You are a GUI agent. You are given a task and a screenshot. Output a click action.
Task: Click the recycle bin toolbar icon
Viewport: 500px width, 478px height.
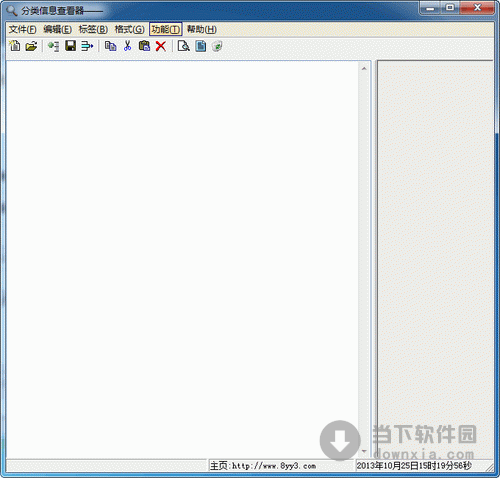pyautogui.click(x=217, y=46)
